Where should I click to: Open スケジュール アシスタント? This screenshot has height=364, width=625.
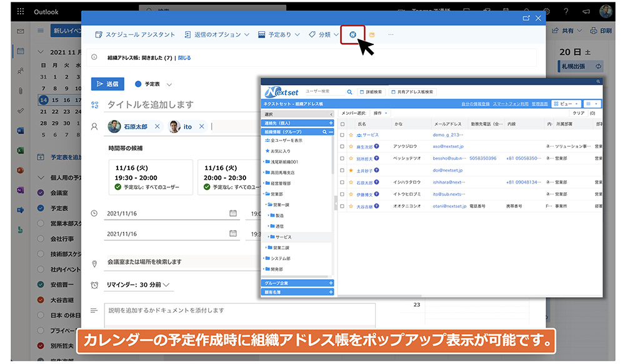(x=135, y=34)
